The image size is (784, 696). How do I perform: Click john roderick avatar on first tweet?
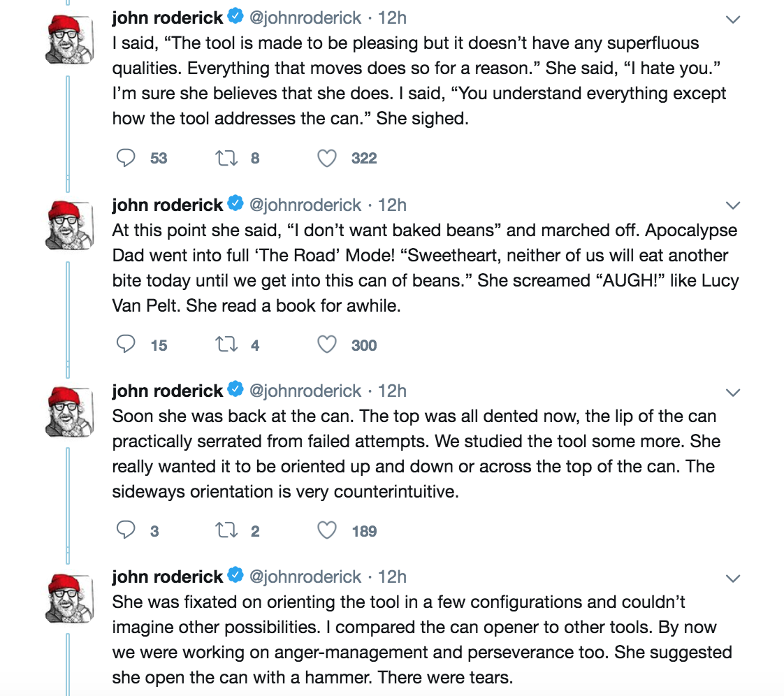[70, 39]
